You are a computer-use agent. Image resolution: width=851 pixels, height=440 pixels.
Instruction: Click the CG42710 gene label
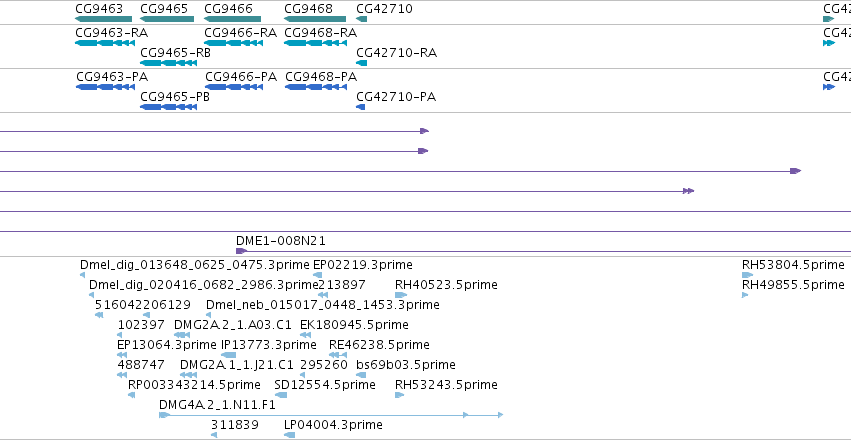pos(384,9)
